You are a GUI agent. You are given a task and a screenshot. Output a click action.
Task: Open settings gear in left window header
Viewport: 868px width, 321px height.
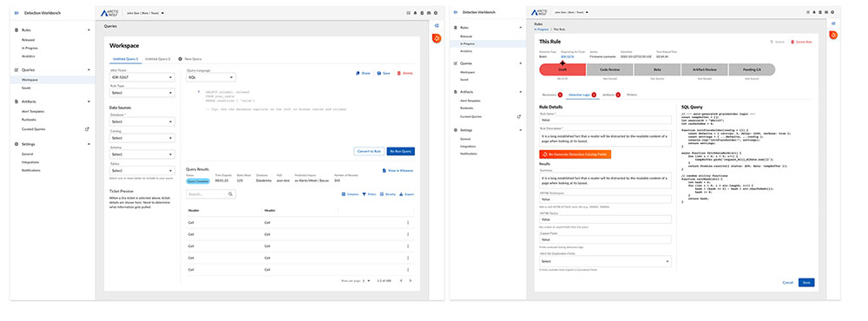[436, 12]
